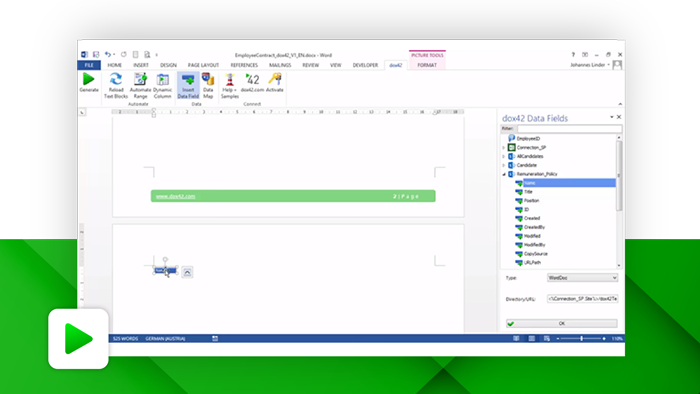The image size is (700, 394).
Task: Click the macro recording icon in status bar
Action: tap(215, 339)
